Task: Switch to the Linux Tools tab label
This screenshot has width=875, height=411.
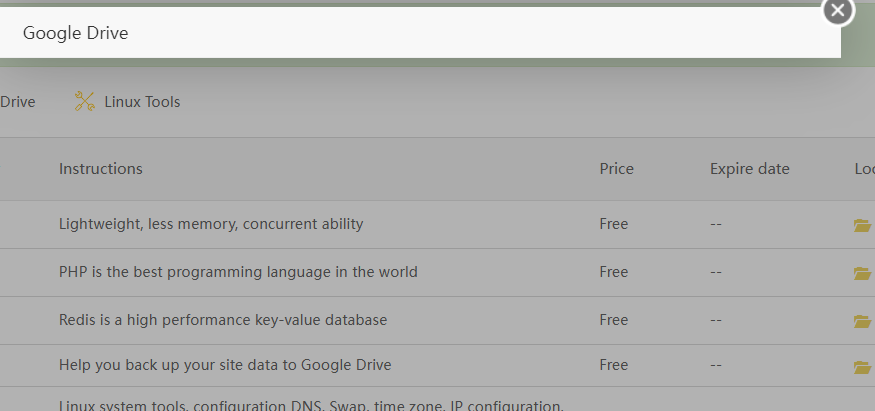Action: tap(142, 101)
